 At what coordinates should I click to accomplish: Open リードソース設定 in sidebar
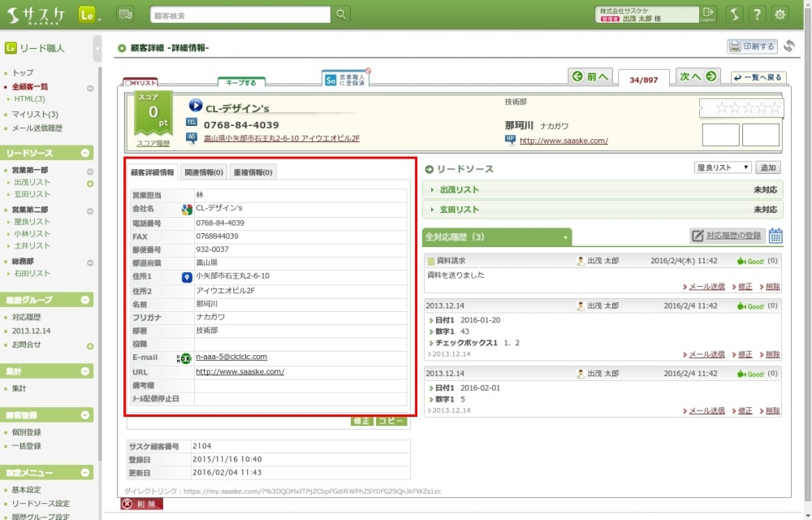[41, 504]
